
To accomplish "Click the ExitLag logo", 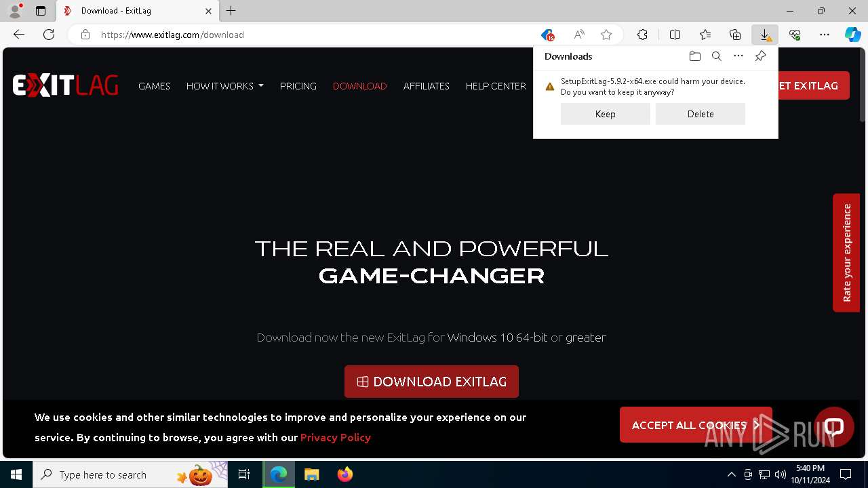I will [x=65, y=86].
